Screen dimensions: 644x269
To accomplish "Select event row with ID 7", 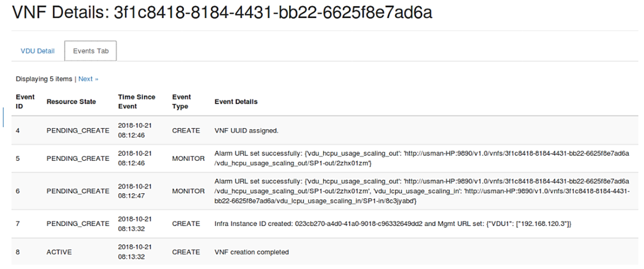I will point(18,223).
